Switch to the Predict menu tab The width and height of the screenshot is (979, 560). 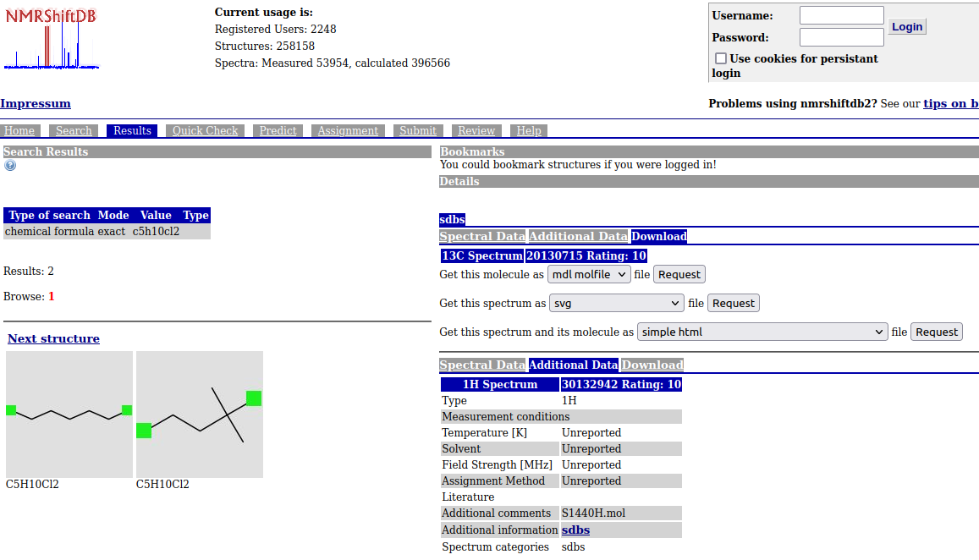coord(278,131)
